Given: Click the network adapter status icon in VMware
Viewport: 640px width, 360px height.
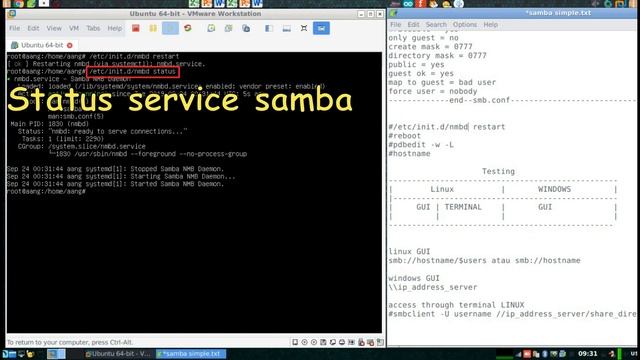Looking at the screenshot, I should tap(333, 342).
